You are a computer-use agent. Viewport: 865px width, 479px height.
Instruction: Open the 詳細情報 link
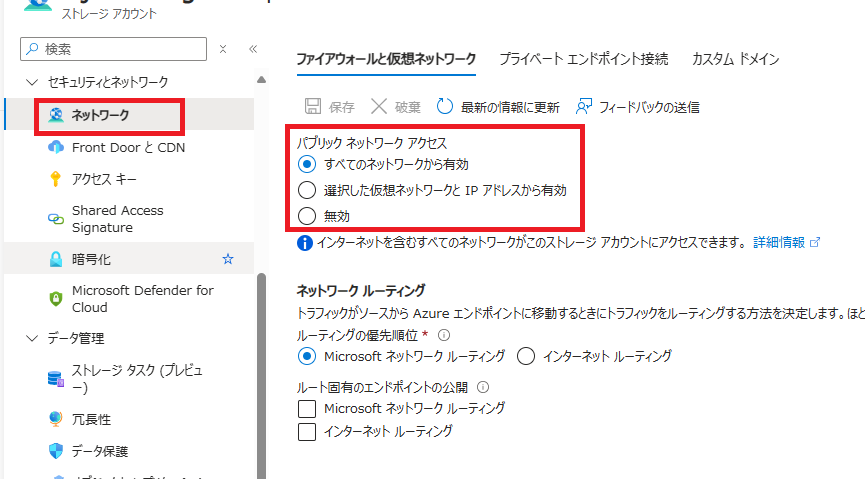point(779,242)
